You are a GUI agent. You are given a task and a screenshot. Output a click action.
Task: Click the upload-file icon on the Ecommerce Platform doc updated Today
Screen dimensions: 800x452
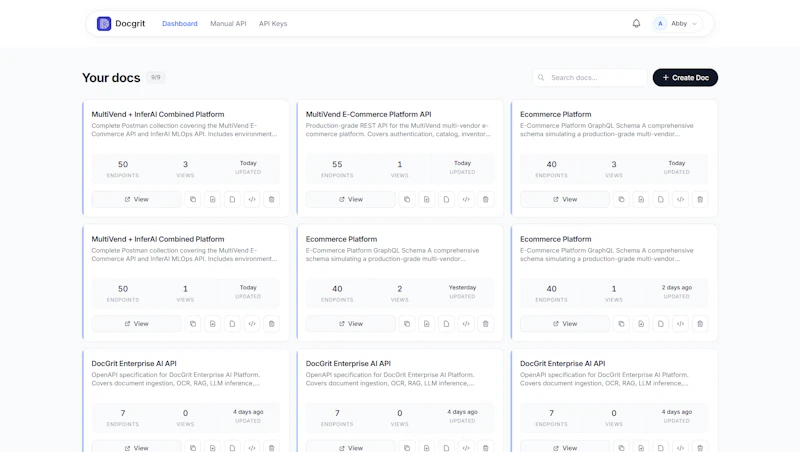pyautogui.click(x=641, y=199)
